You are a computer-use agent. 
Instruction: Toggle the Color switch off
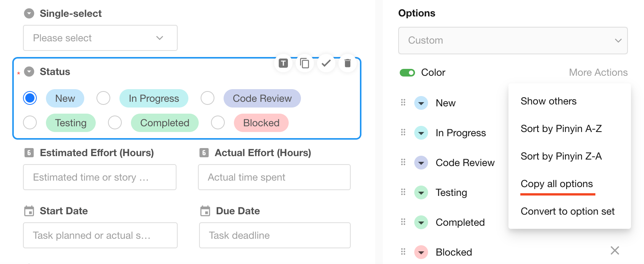[x=407, y=73]
